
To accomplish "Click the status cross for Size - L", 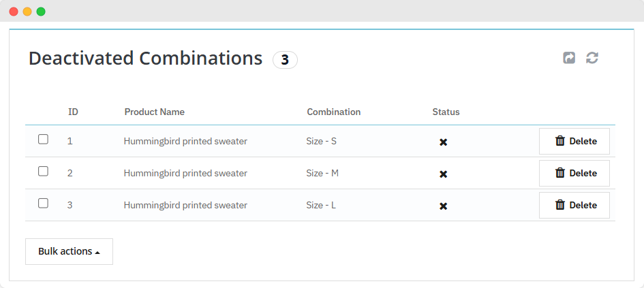I will pos(443,206).
